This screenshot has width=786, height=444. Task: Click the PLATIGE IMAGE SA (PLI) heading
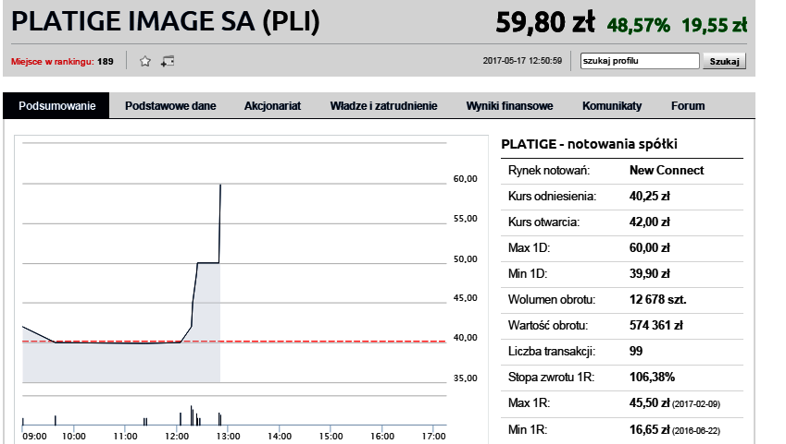click(165, 22)
